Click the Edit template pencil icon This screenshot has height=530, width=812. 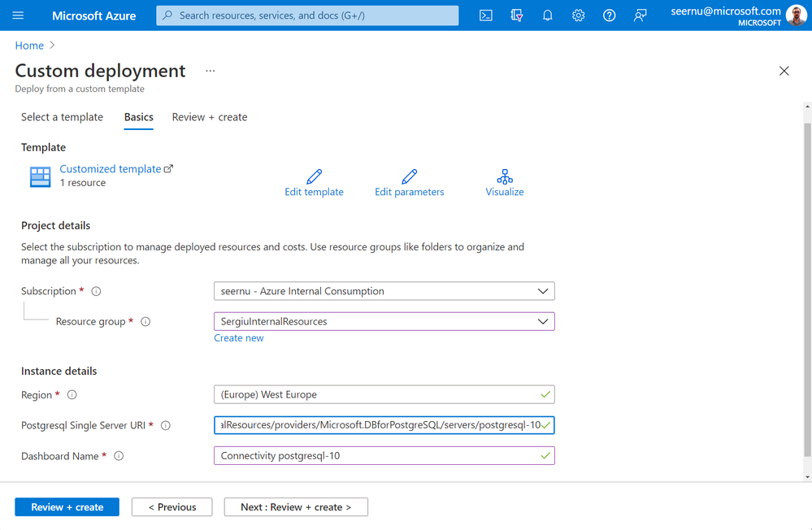point(314,176)
